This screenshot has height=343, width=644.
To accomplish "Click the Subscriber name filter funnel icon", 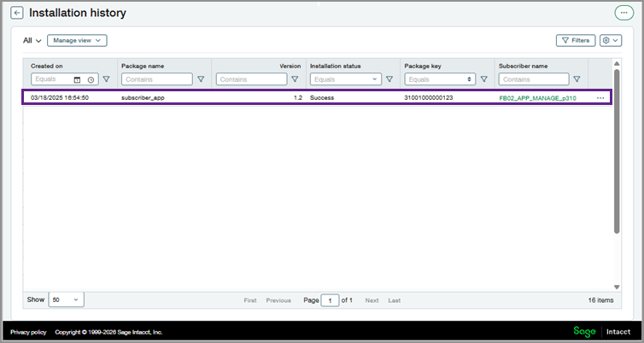I will (x=577, y=79).
